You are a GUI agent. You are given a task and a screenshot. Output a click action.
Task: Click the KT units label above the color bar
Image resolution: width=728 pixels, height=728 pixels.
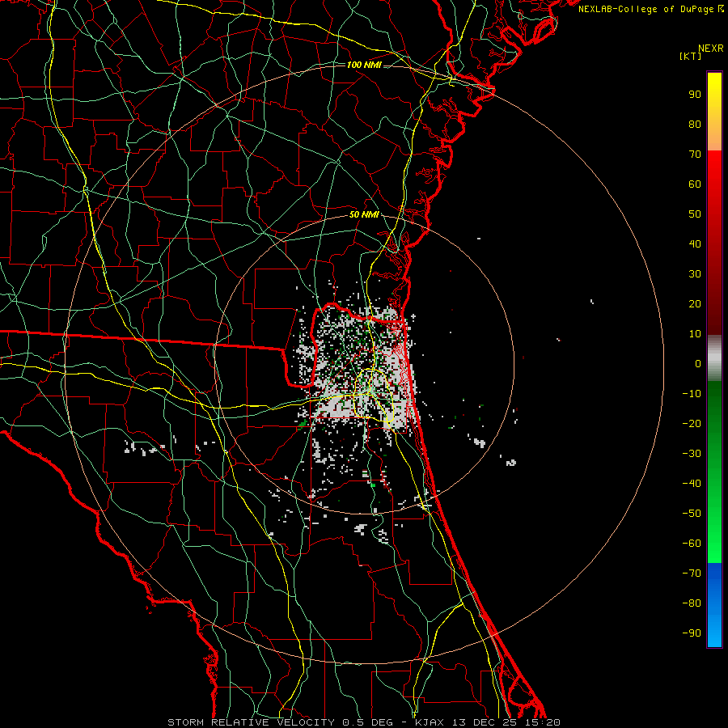coord(690,56)
